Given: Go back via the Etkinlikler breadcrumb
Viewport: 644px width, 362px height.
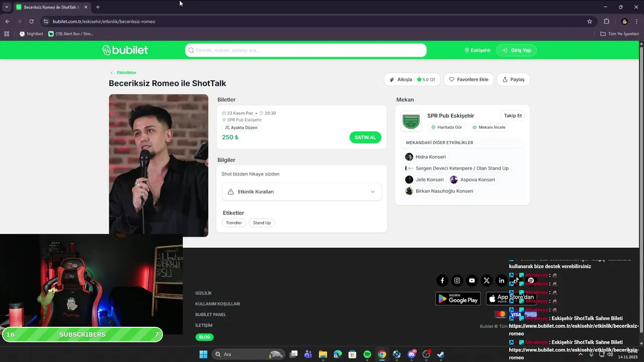Looking at the screenshot, I should 123,72.
